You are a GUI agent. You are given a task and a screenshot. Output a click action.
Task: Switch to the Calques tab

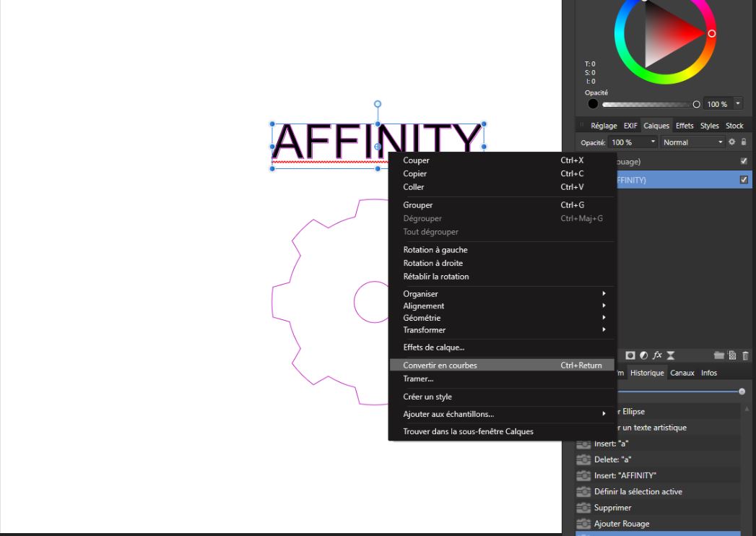656,126
